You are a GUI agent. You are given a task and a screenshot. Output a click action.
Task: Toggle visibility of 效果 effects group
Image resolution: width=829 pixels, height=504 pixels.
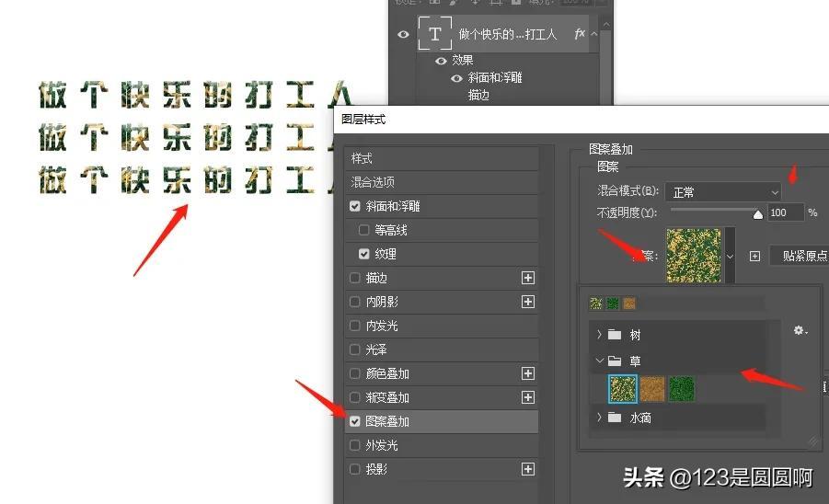coord(441,61)
